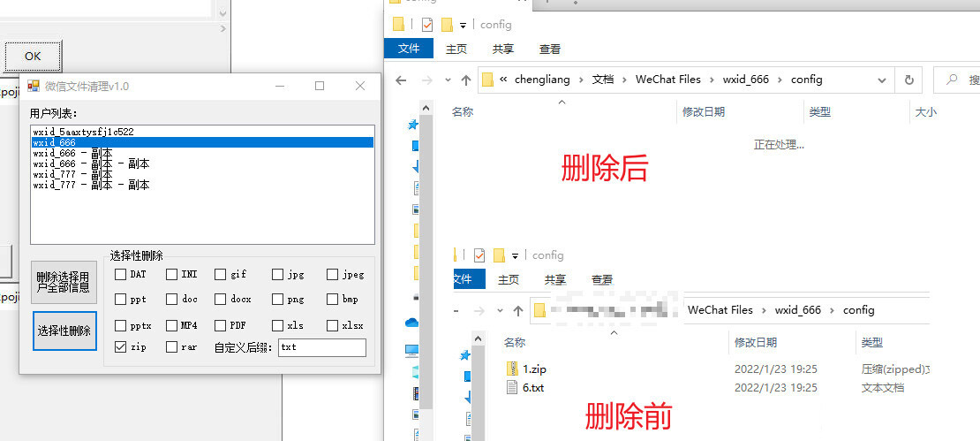The height and width of the screenshot is (441, 980).
Task: Tick the gif checkbox
Action: click(x=220, y=274)
